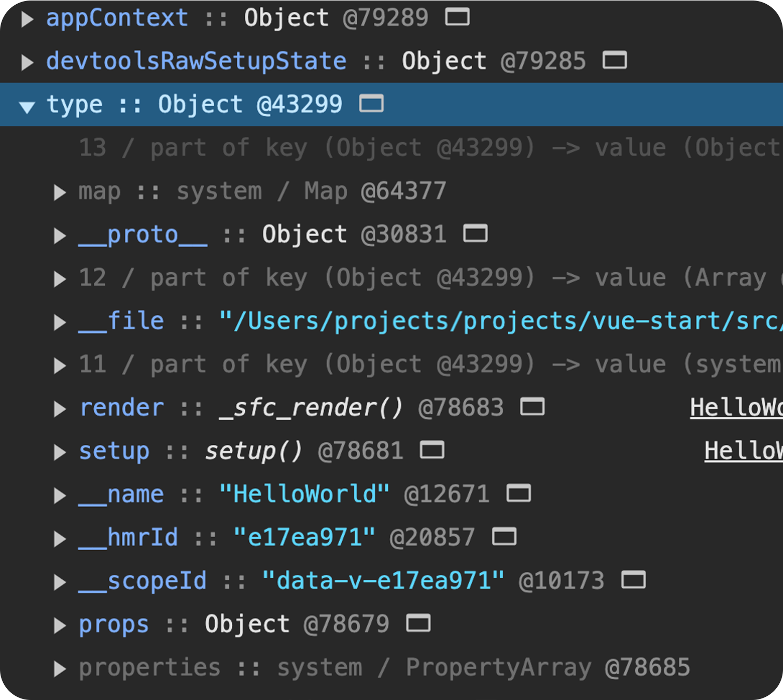Open the inspect icon beside appContext object

[456, 17]
